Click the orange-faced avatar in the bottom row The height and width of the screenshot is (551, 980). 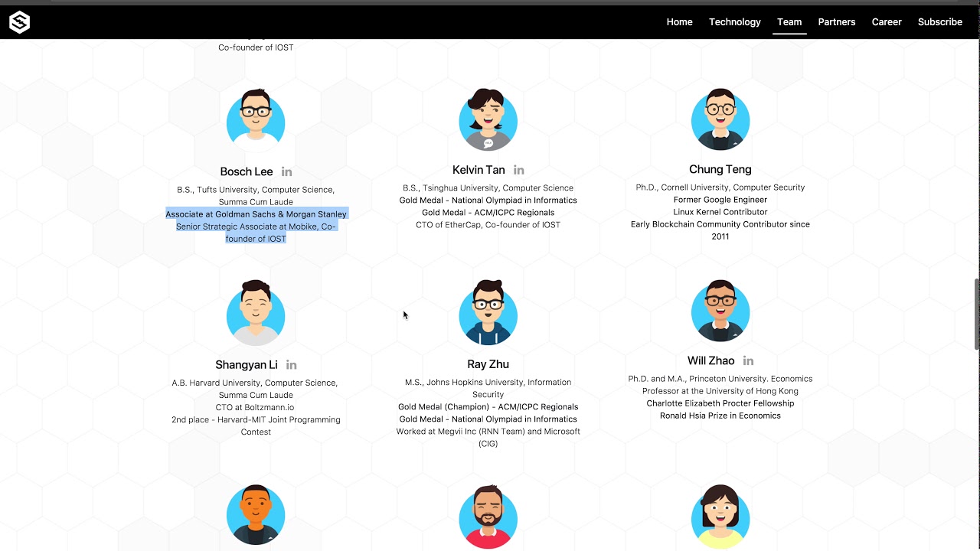256,514
